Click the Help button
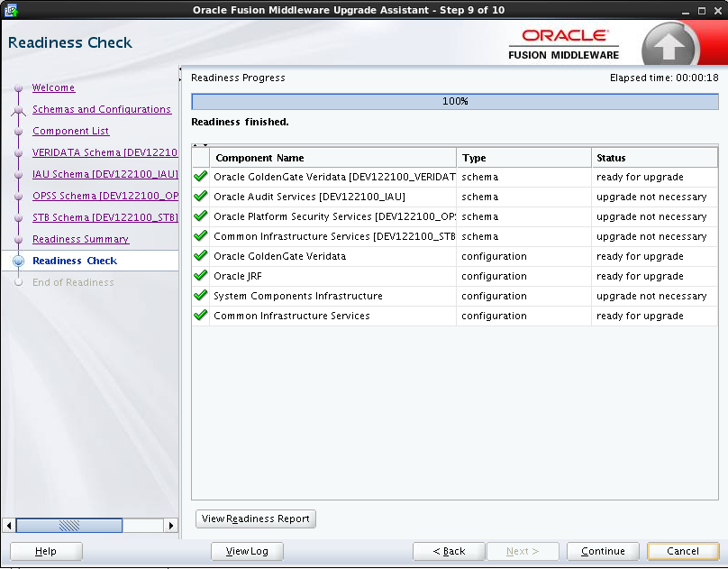The width and height of the screenshot is (728, 569). click(46, 551)
